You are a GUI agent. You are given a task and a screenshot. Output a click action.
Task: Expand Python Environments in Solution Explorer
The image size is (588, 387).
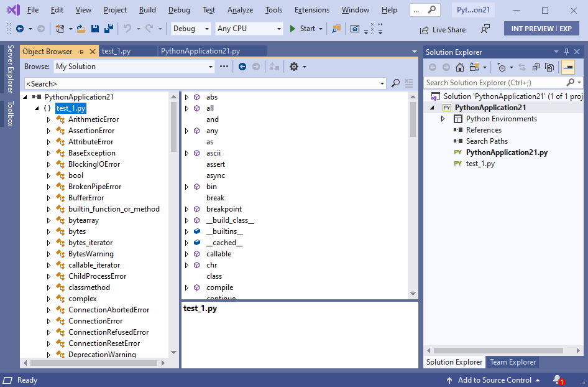point(443,119)
